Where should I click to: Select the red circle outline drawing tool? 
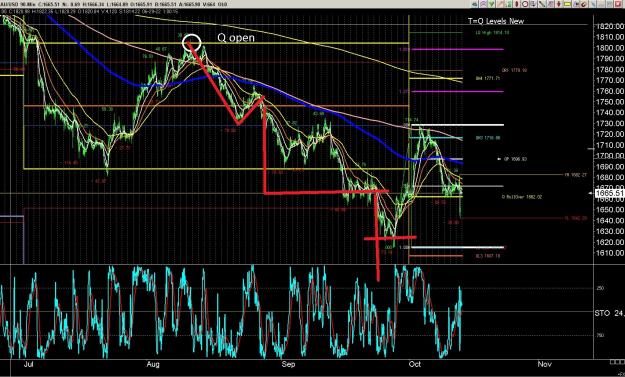pyautogui.click(x=525, y=4)
